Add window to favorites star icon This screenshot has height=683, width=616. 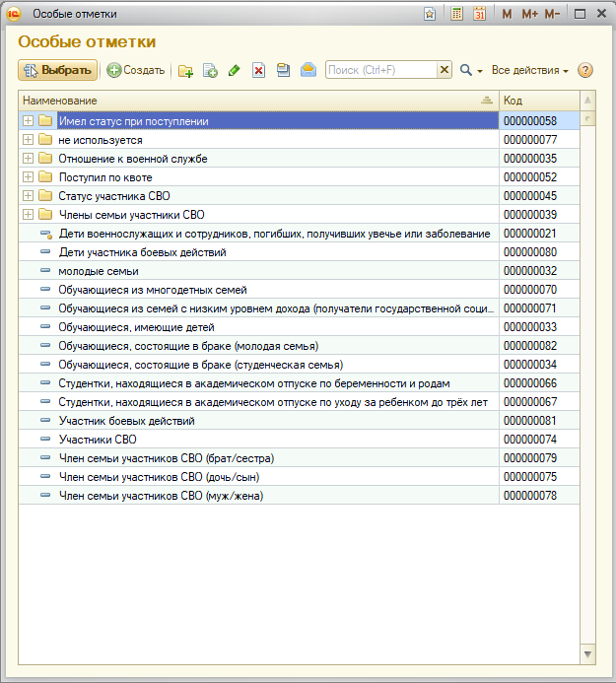point(430,14)
